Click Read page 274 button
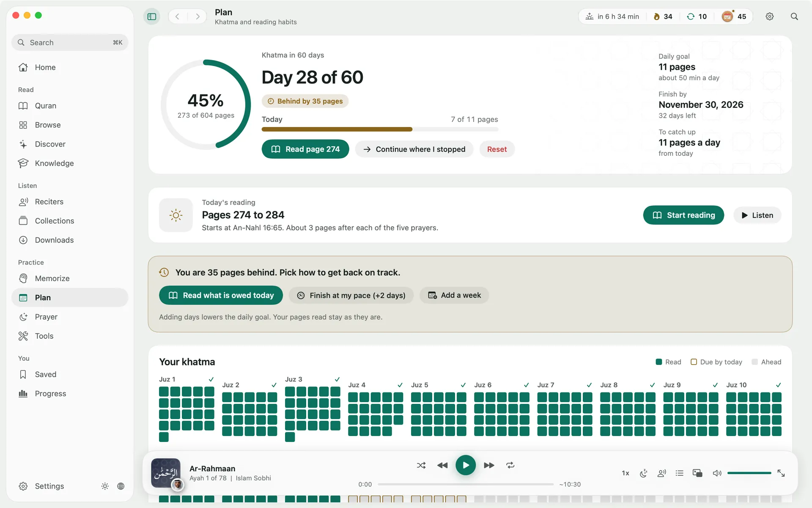The image size is (812, 508). click(305, 149)
